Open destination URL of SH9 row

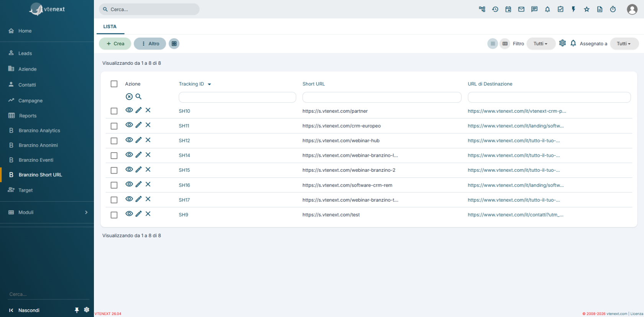516,215
